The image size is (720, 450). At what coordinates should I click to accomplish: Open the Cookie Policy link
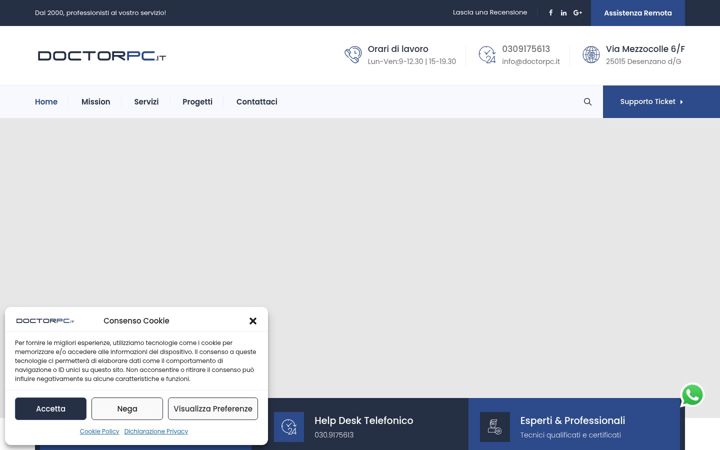99,431
